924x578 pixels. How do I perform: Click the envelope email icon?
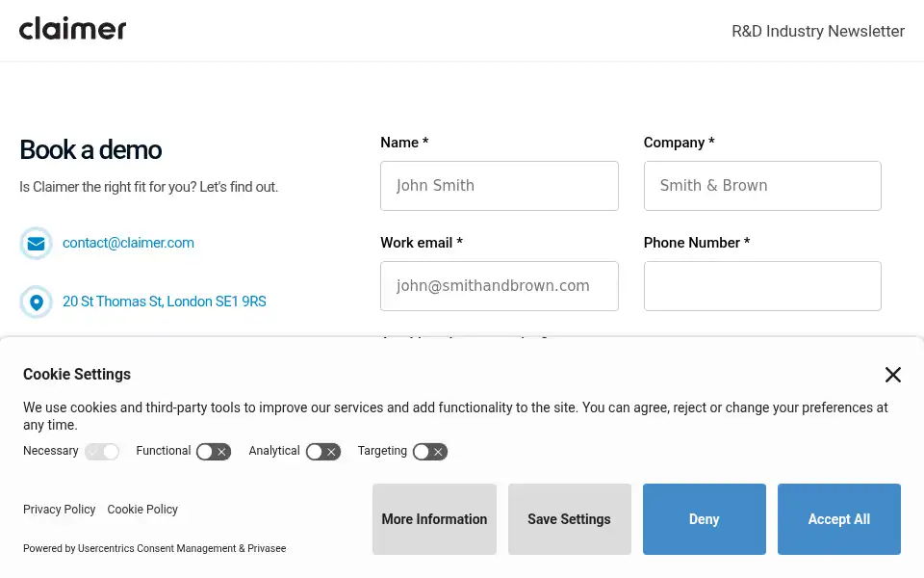pos(36,243)
